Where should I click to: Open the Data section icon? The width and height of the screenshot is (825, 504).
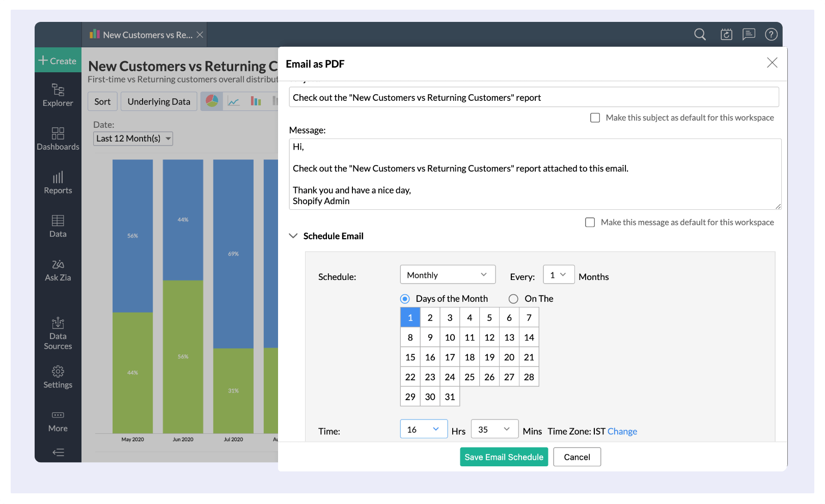coord(58,226)
